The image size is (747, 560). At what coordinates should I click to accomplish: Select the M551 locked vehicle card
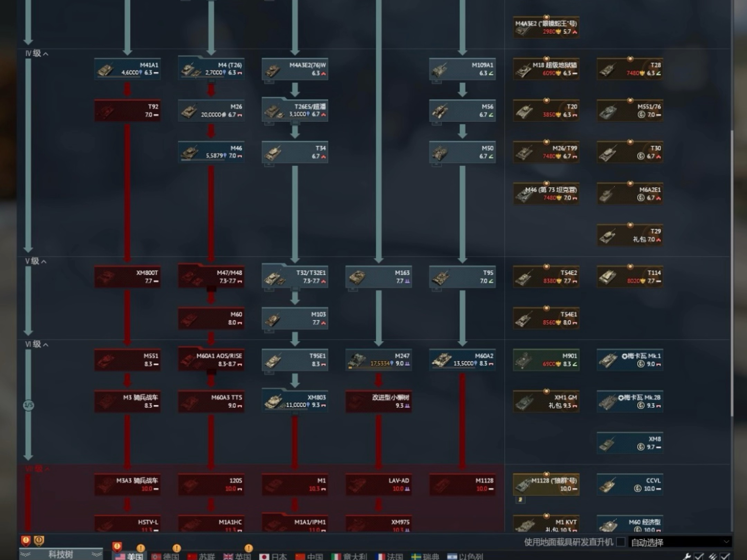coord(127,360)
